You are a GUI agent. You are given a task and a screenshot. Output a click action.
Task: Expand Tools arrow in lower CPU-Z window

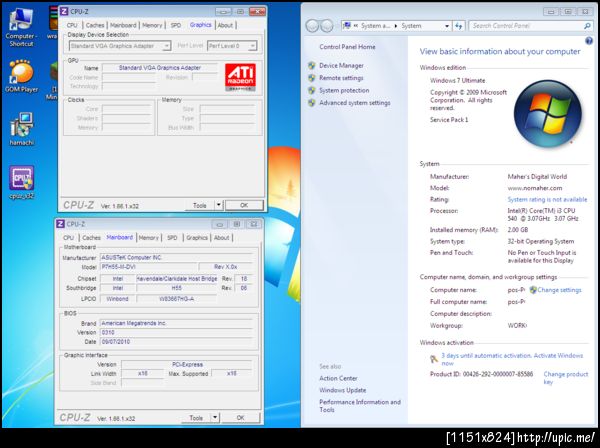[215, 417]
